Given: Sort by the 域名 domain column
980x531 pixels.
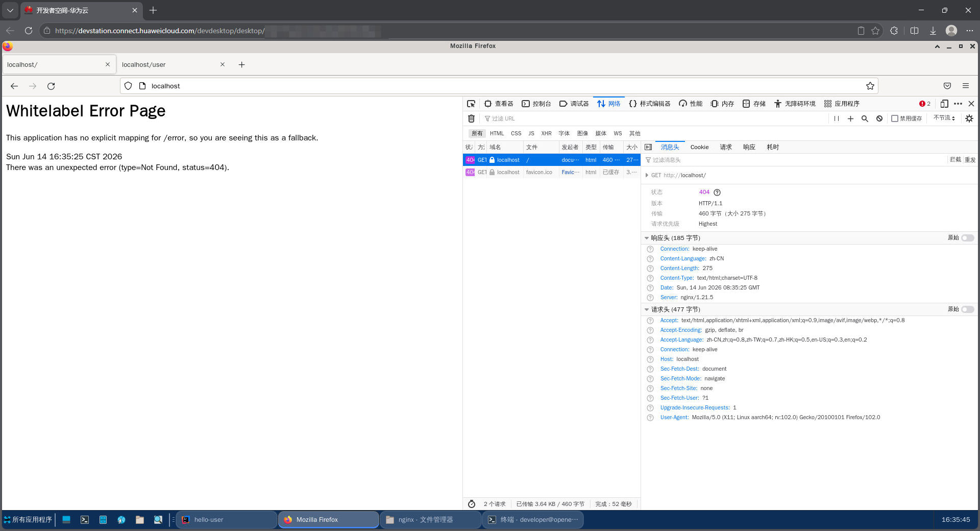Looking at the screenshot, I should [x=505, y=147].
